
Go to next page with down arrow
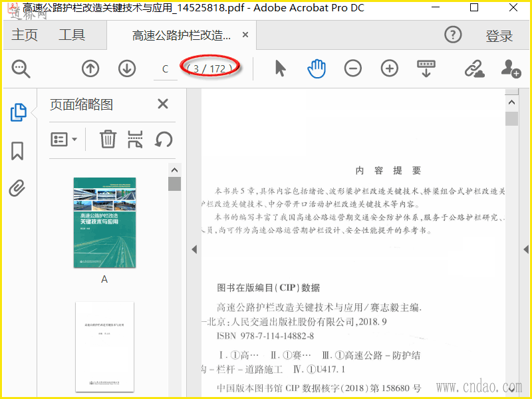pos(127,68)
